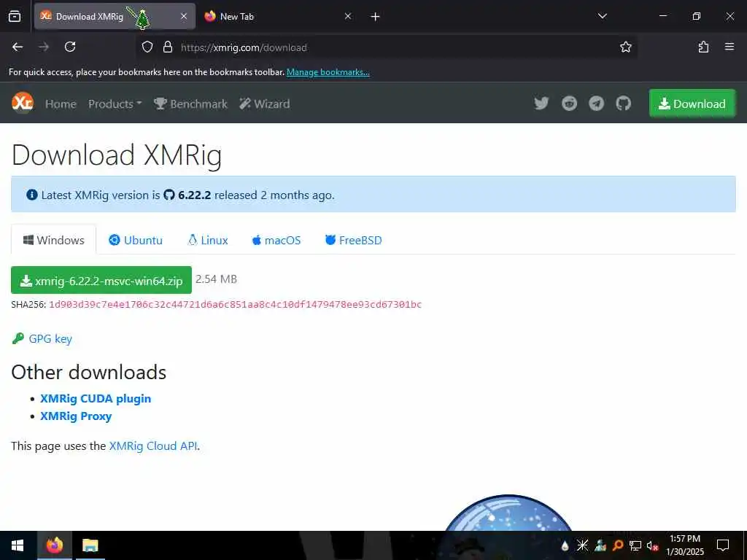Switch to New Tab browser tab

pos(279,16)
